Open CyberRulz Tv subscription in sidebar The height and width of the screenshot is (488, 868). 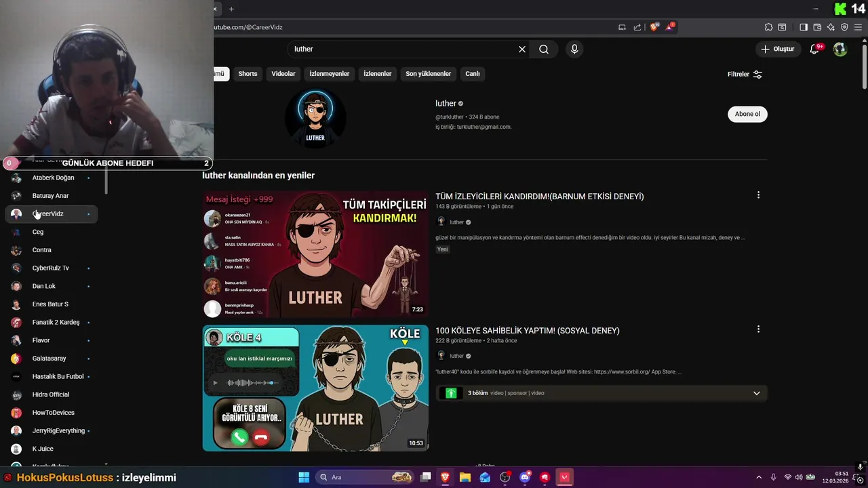point(52,268)
